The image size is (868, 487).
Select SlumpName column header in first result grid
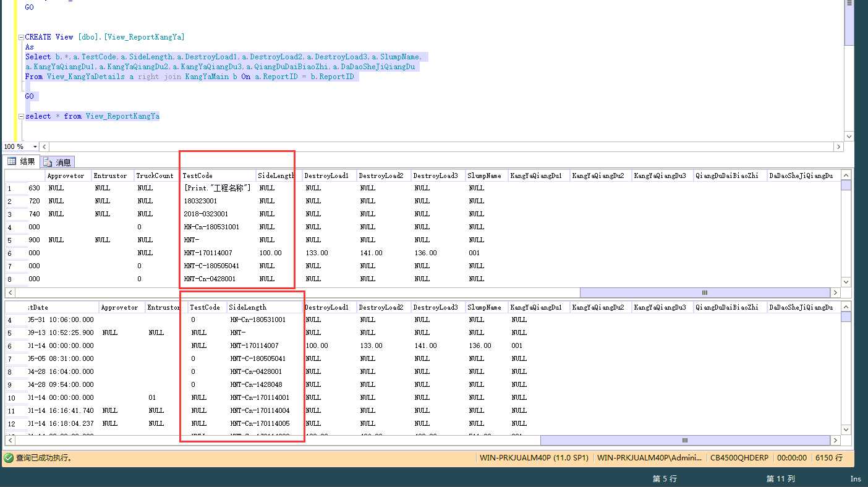pyautogui.click(x=487, y=176)
